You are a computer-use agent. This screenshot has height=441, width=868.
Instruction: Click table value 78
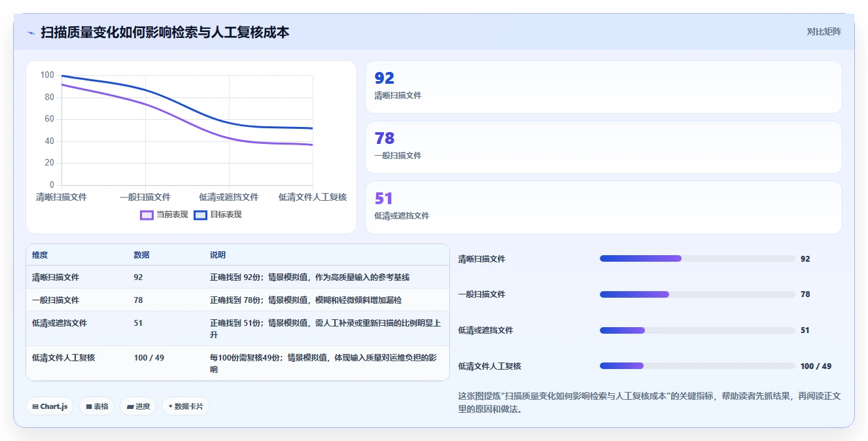tap(138, 300)
